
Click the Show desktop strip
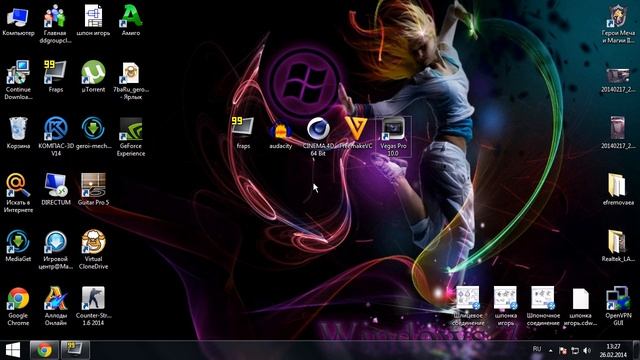coord(636,350)
